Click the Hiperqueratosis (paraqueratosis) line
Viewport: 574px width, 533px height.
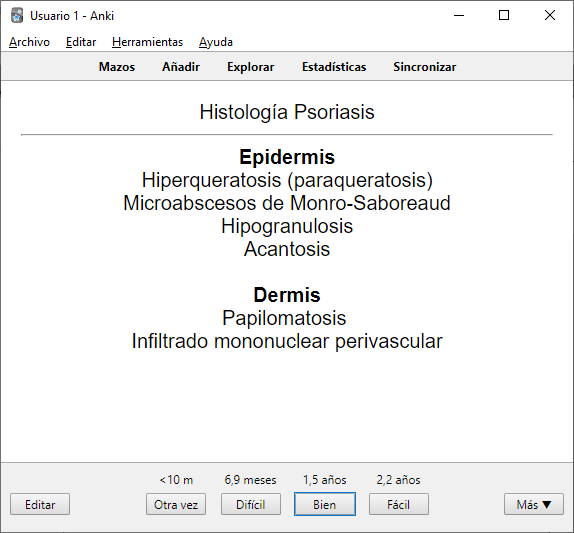click(287, 180)
